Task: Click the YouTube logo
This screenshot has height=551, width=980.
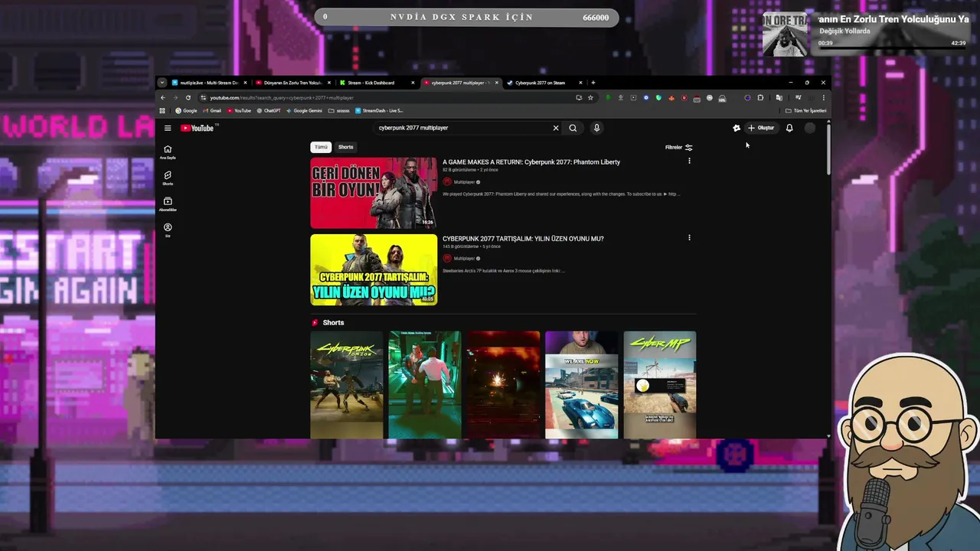Action: click(199, 128)
